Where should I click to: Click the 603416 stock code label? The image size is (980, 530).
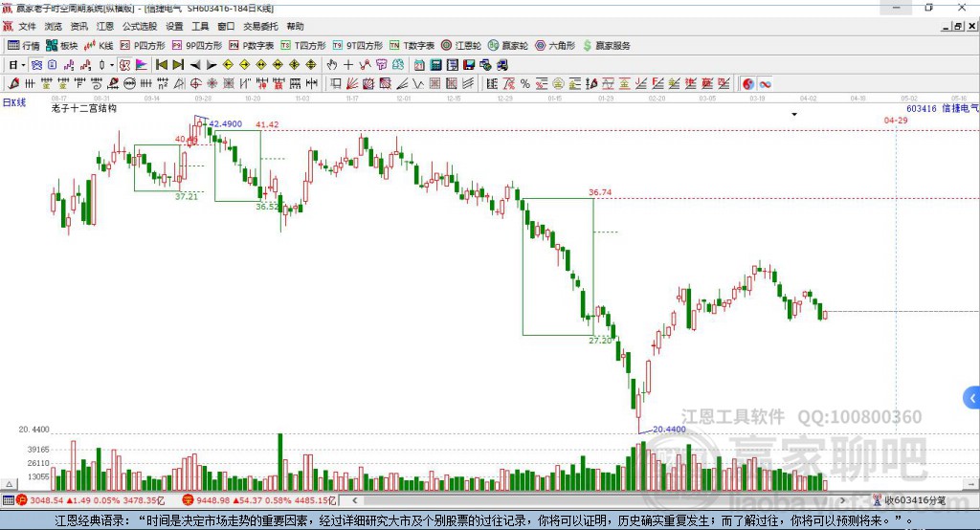point(922,108)
